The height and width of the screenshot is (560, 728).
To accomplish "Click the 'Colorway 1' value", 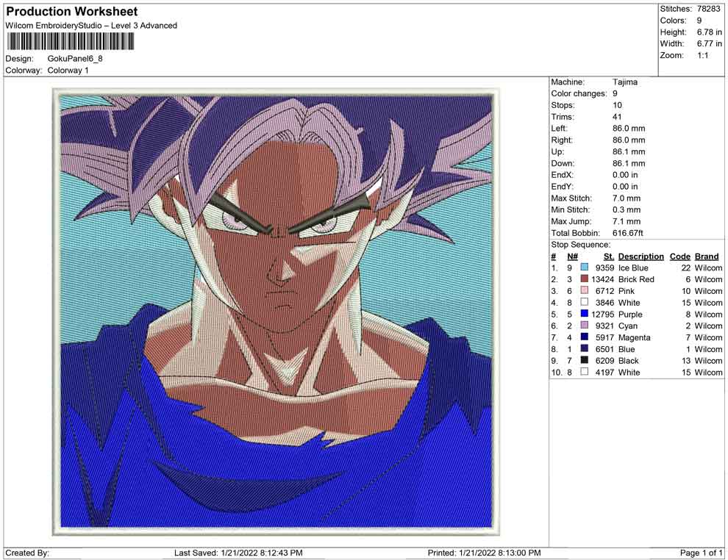I will [x=68, y=71].
